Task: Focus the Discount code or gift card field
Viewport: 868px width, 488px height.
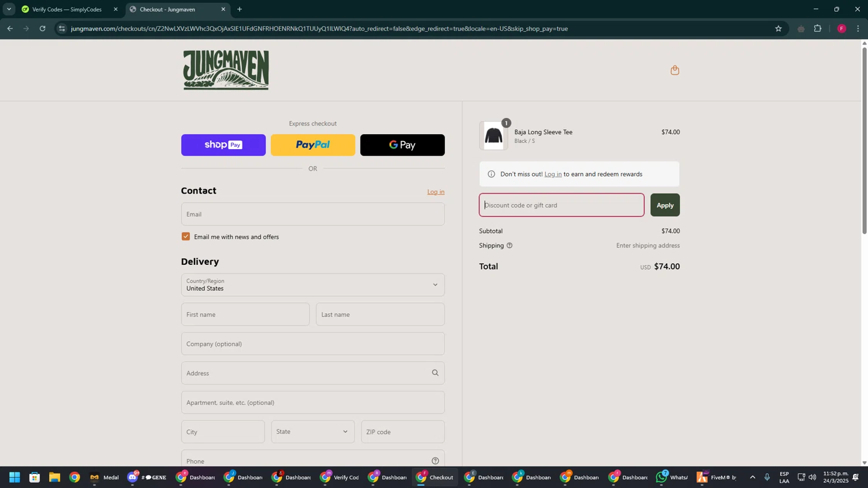Action: (561, 205)
